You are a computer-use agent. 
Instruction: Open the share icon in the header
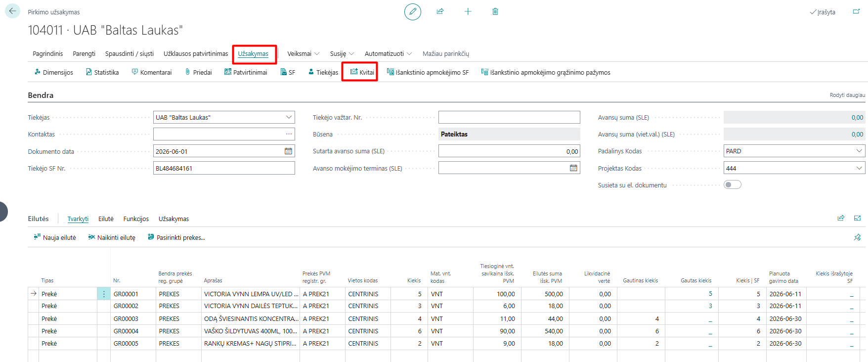click(x=440, y=11)
